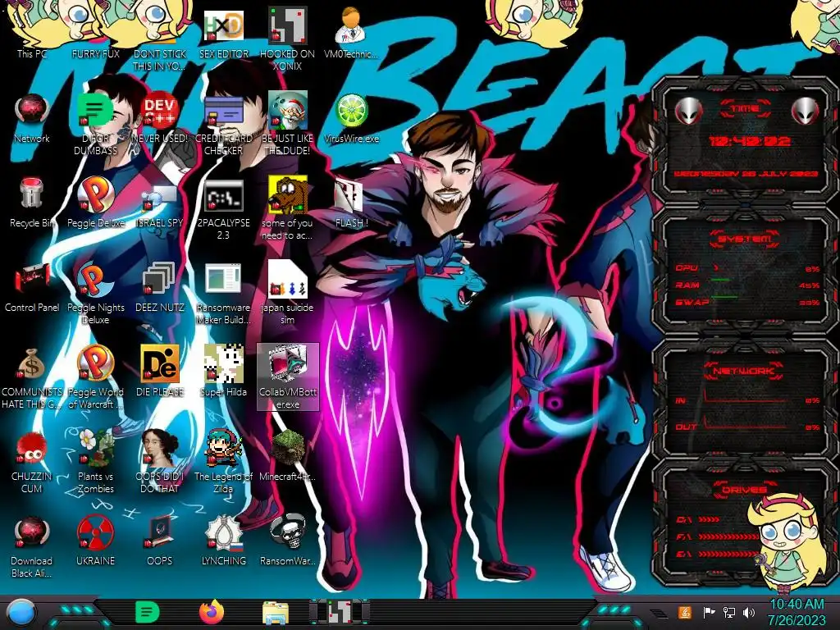The width and height of the screenshot is (840, 630).
Task: Select the 2PACALYPSE 2.3 console icon
Action: click(223, 209)
